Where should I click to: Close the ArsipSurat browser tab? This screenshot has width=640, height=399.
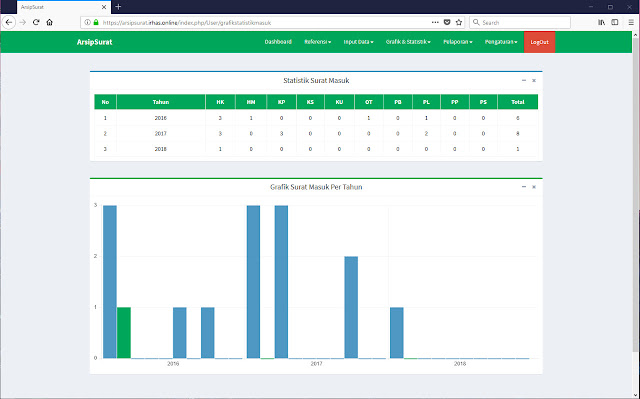pyautogui.click(x=104, y=7)
